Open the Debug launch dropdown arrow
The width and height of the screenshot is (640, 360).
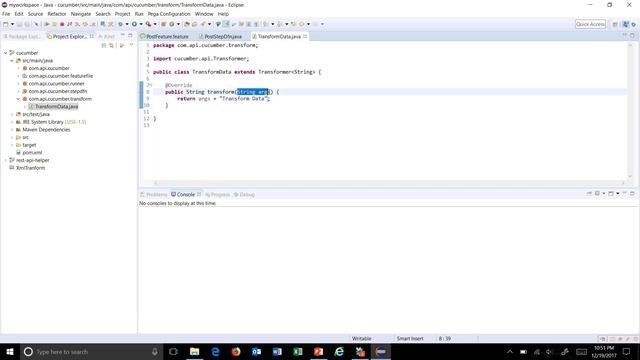(127, 24)
